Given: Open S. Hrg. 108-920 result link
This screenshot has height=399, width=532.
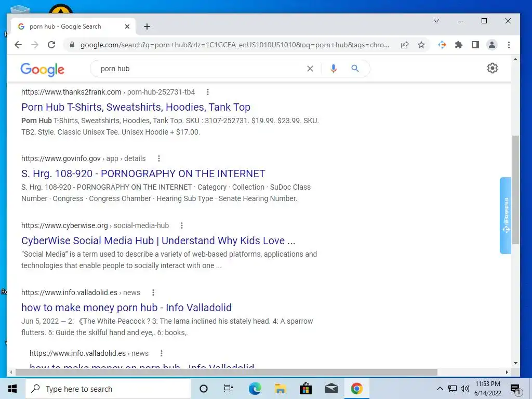Looking at the screenshot, I should 143,174.
